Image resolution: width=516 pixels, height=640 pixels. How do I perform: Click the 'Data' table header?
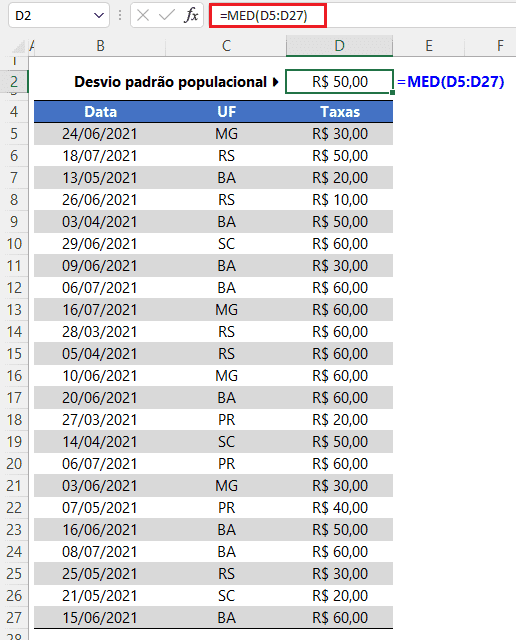click(x=100, y=112)
